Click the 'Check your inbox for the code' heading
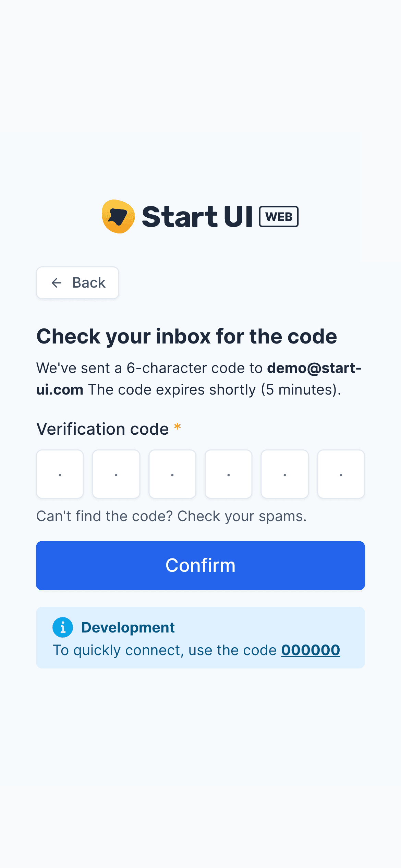Screen dimensions: 401x868 click(x=187, y=336)
